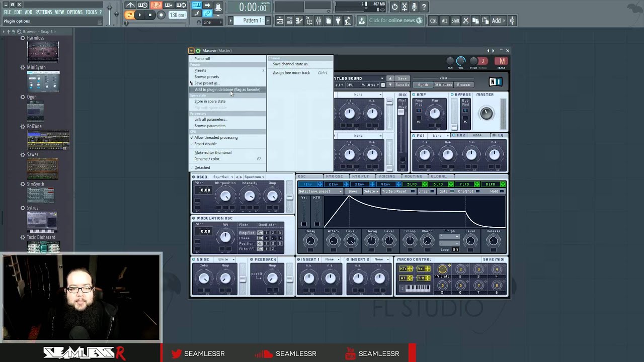Expand Select env. preset dropdown
Image resolution: width=644 pixels, height=362 pixels.
320,192
